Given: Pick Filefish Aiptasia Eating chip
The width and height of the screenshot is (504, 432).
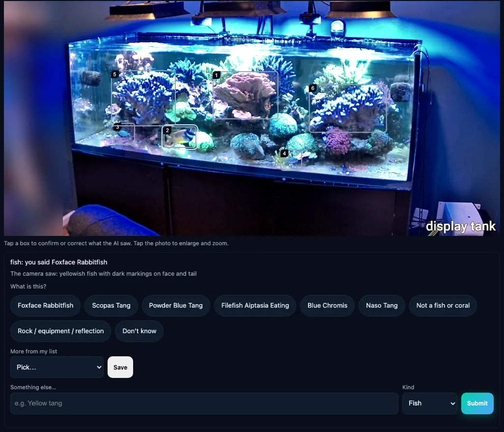Looking at the screenshot, I should [x=255, y=306].
